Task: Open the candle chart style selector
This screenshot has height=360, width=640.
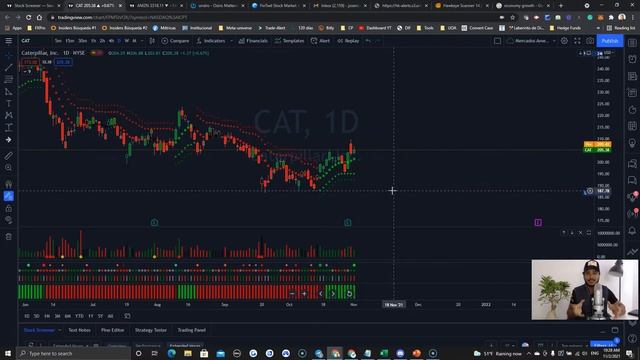Action: (152, 41)
